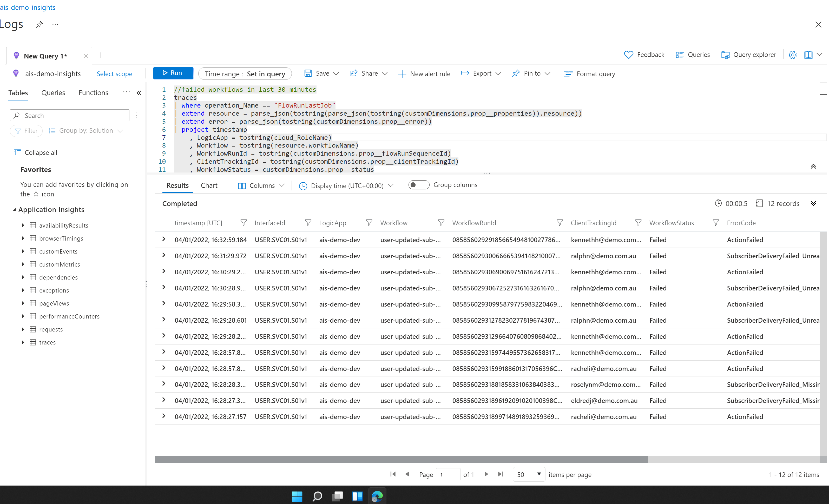Switch to the Results tab
Screen dimensions: 829x504
pyautogui.click(x=176, y=185)
